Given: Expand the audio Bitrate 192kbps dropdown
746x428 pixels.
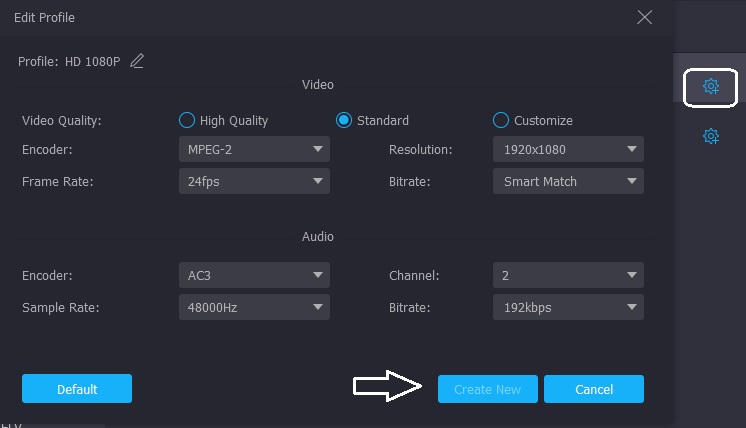Looking at the screenshot, I should click(568, 307).
